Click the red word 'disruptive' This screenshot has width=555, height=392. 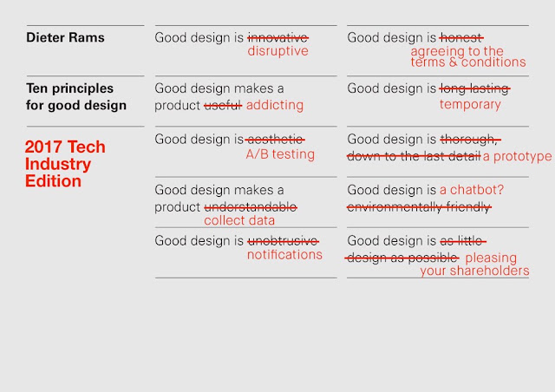click(277, 51)
